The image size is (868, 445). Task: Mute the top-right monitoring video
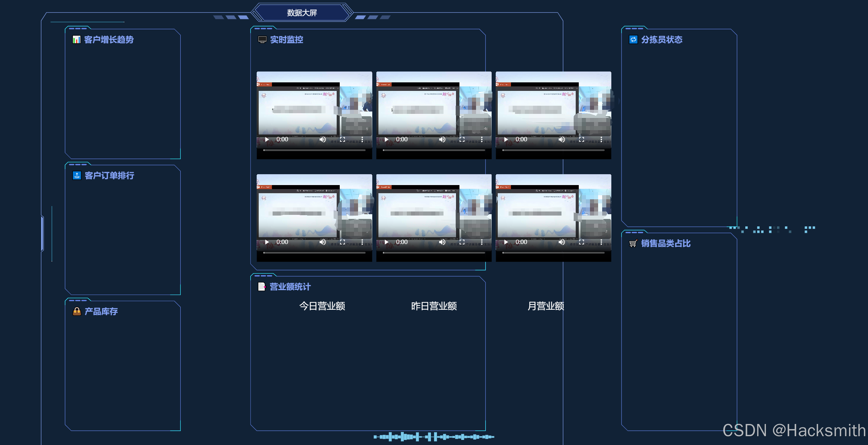tap(561, 139)
